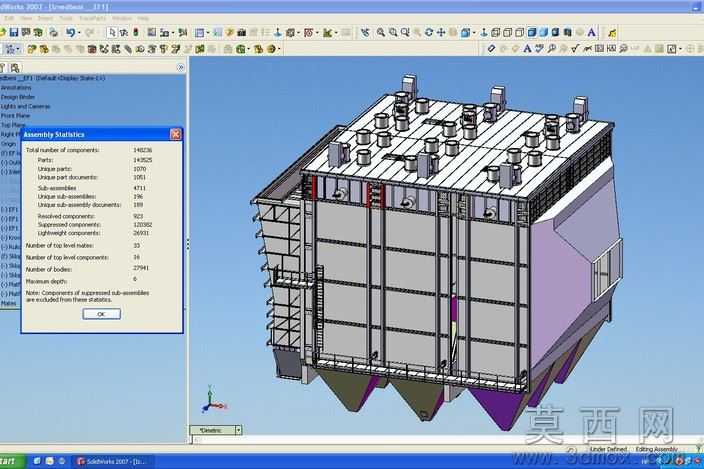This screenshot has height=469, width=704.
Task: Toggle Shaded display mode
Action: tap(544, 32)
